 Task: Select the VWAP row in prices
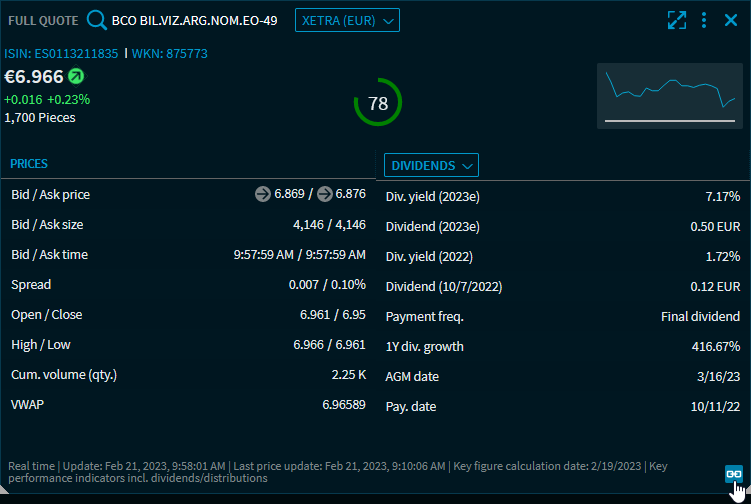point(188,405)
